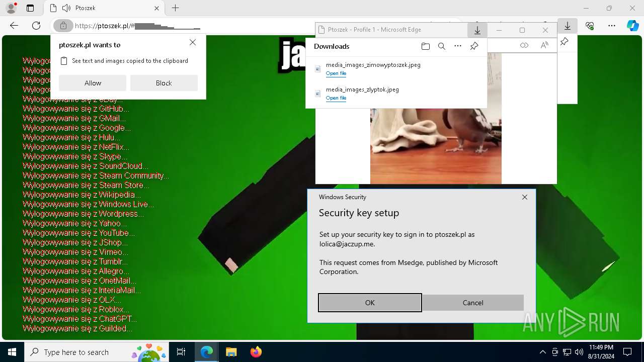The width and height of the screenshot is (644, 362).
Task: Go back using the back arrow
Action: pyautogui.click(x=14, y=26)
